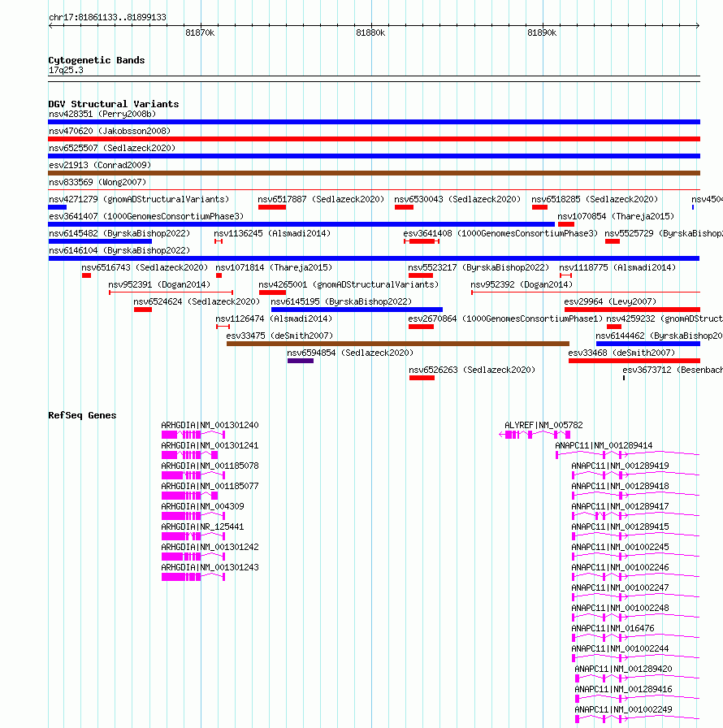Select ARHGDIA|NM_001301241 transcript label

click(x=210, y=446)
